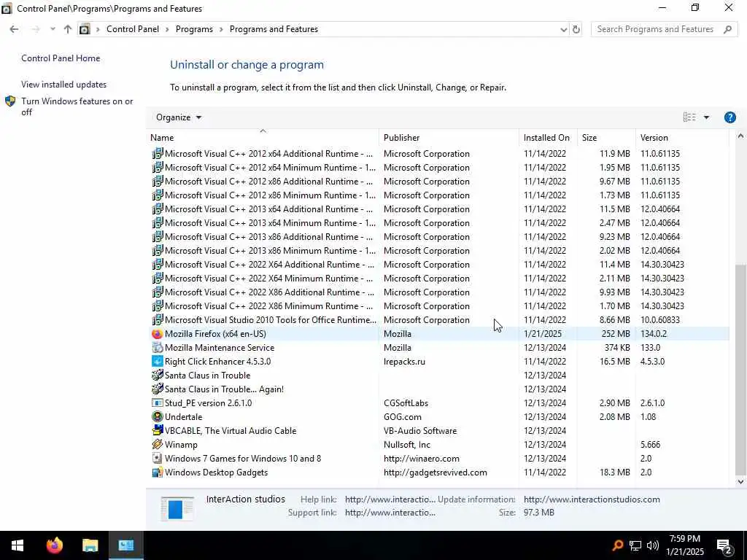747x560 pixels.
Task: Click the Visual Studio 2010 Tools icon
Action: (158, 320)
